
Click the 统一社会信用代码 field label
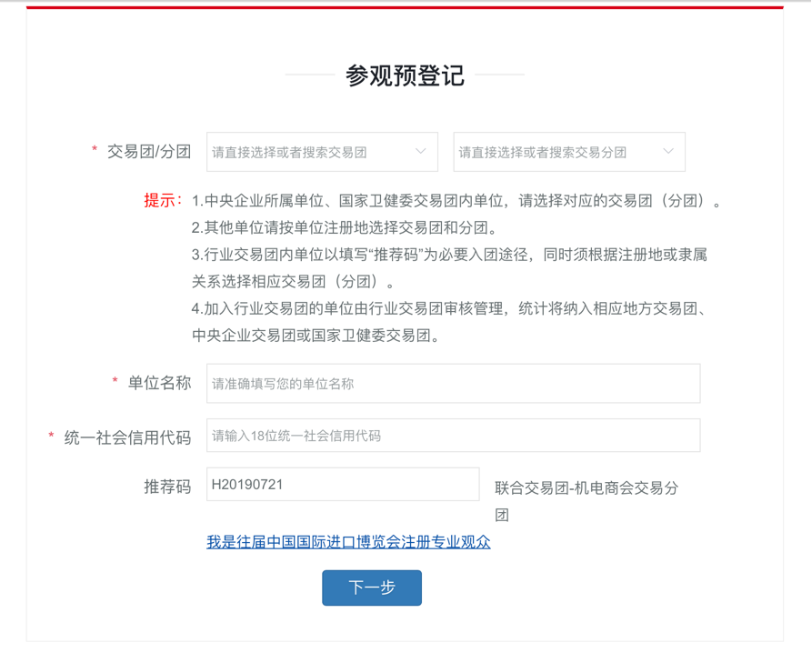(x=127, y=437)
